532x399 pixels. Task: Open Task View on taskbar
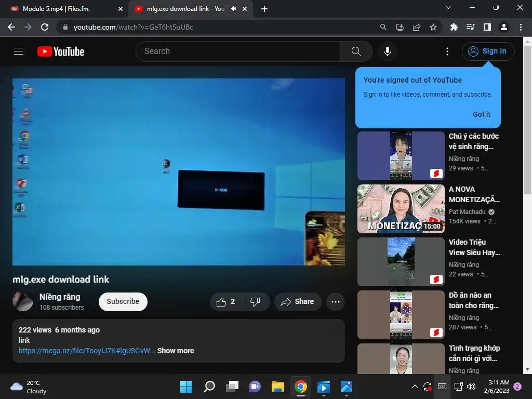(x=232, y=387)
